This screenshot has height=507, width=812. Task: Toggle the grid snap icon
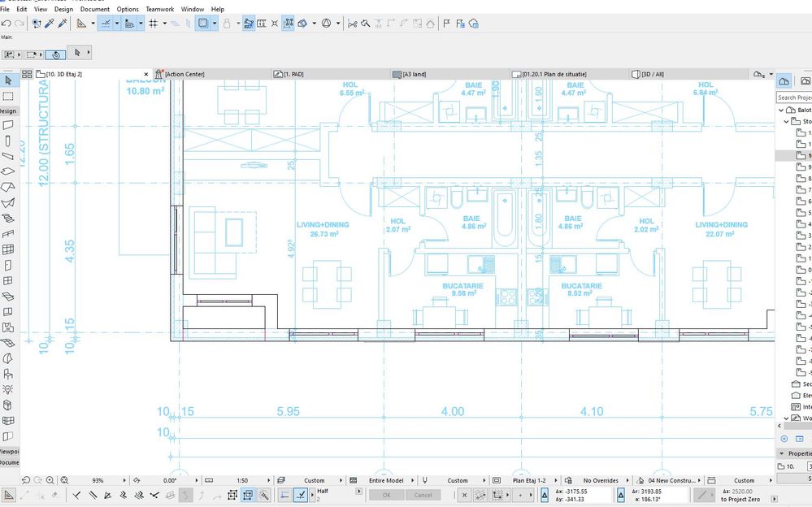coord(153,23)
